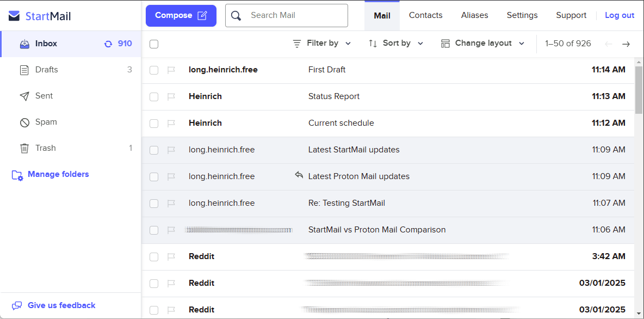This screenshot has width=644, height=319.
Task: Click the 1–50 of 926 page count
Action: [x=568, y=44]
